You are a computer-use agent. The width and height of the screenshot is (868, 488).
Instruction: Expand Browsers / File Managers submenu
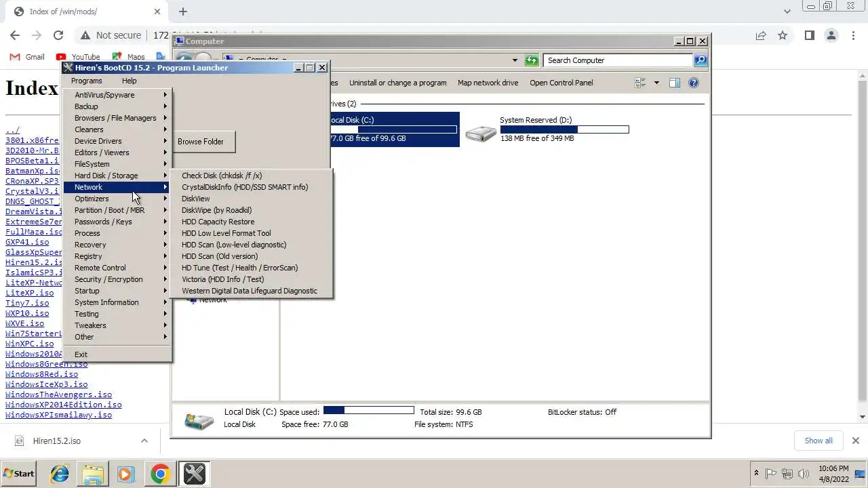pos(118,118)
